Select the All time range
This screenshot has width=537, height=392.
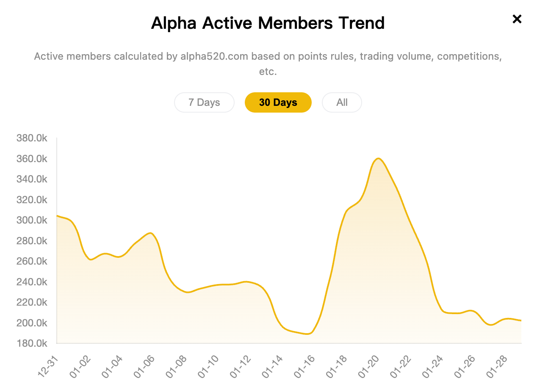coord(342,102)
